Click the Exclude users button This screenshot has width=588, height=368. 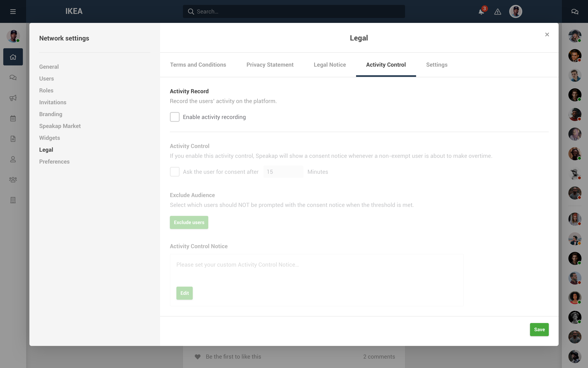point(189,222)
